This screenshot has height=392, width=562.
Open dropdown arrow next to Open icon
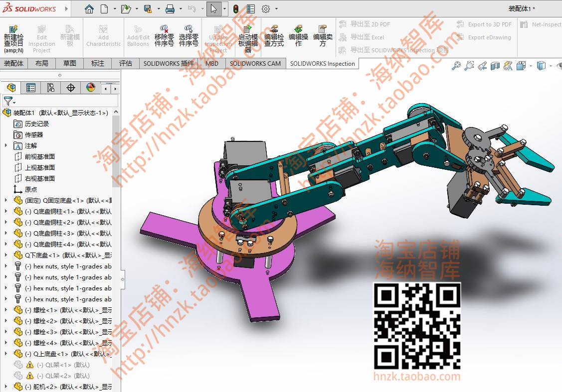[137, 9]
